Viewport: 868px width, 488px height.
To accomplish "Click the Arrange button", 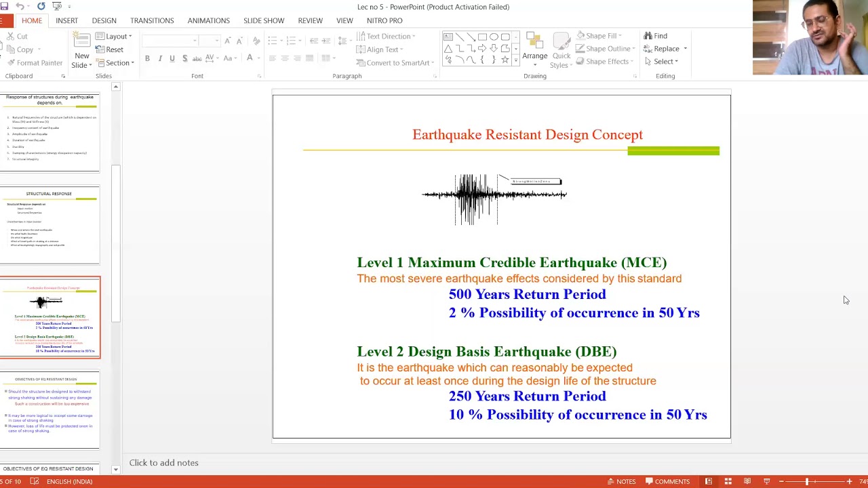I will [535, 50].
